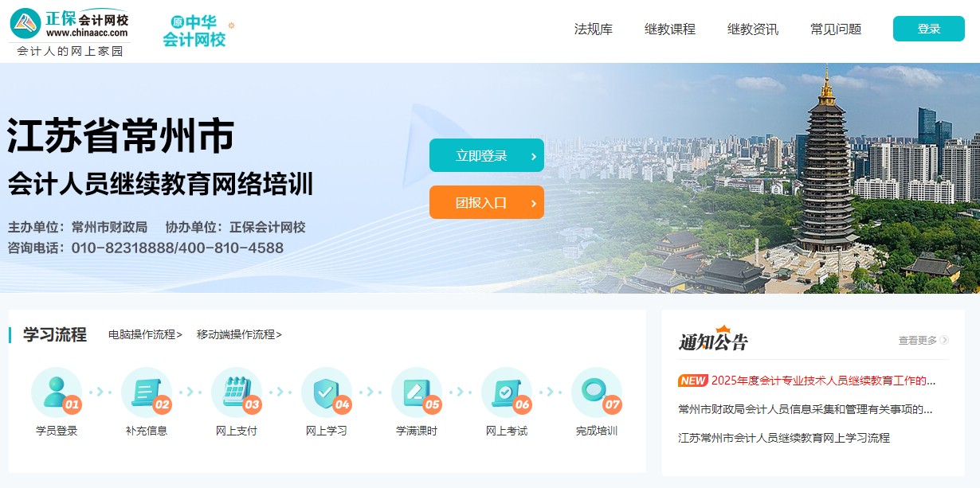This screenshot has width=980, height=488.
Task: Click the 立即登录 button
Action: coord(487,155)
